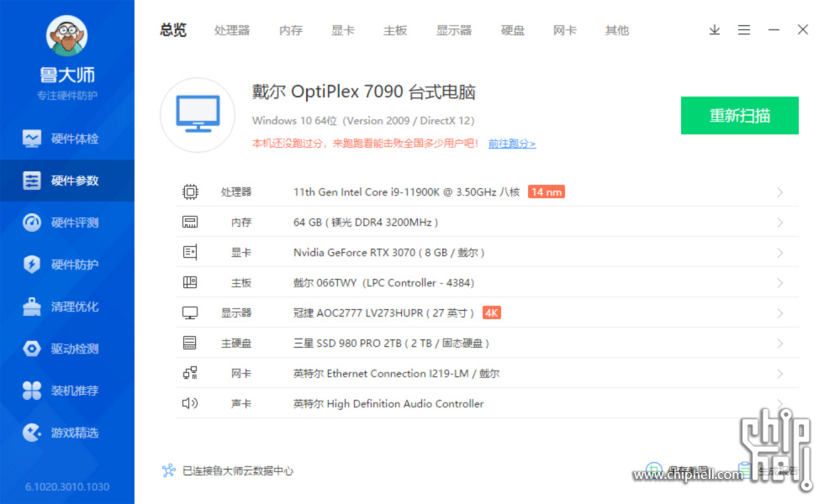This screenshot has height=504, width=824.
Task: Click the 主硬盘 disk icon
Action: (x=190, y=344)
